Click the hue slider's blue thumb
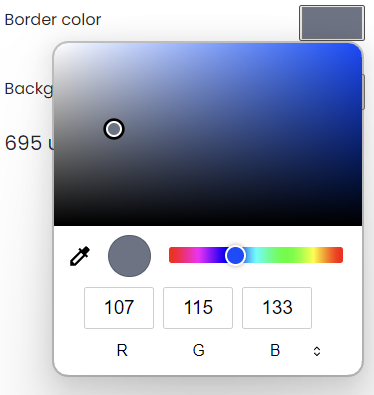The height and width of the screenshot is (395, 374). 235,255
